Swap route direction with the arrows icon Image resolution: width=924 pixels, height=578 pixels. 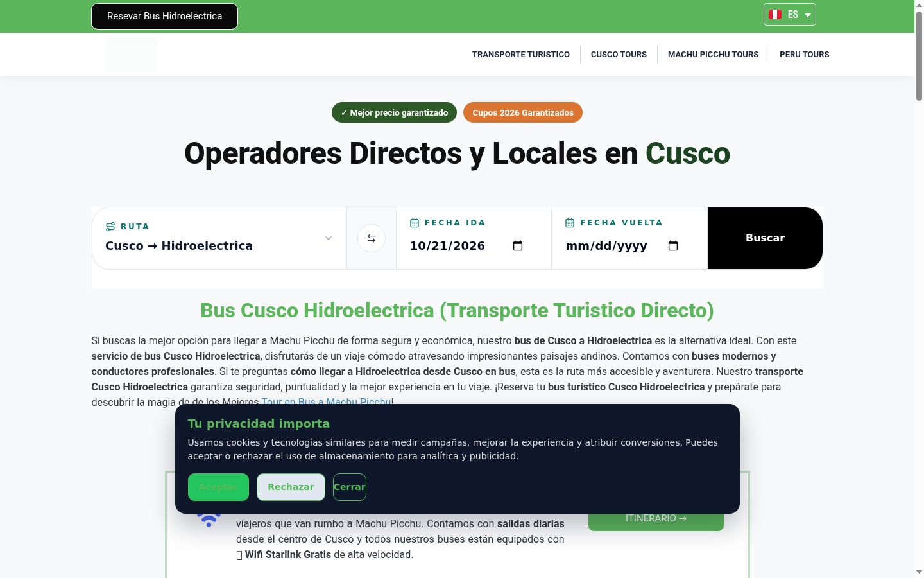(372, 238)
